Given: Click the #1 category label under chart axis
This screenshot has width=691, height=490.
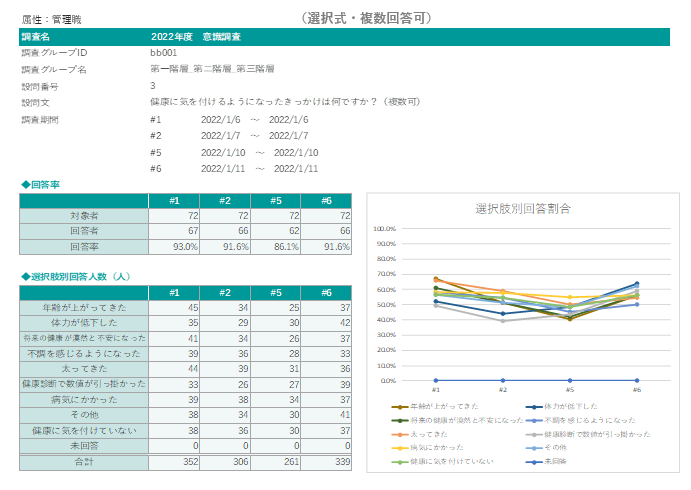Looking at the screenshot, I should (x=436, y=390).
